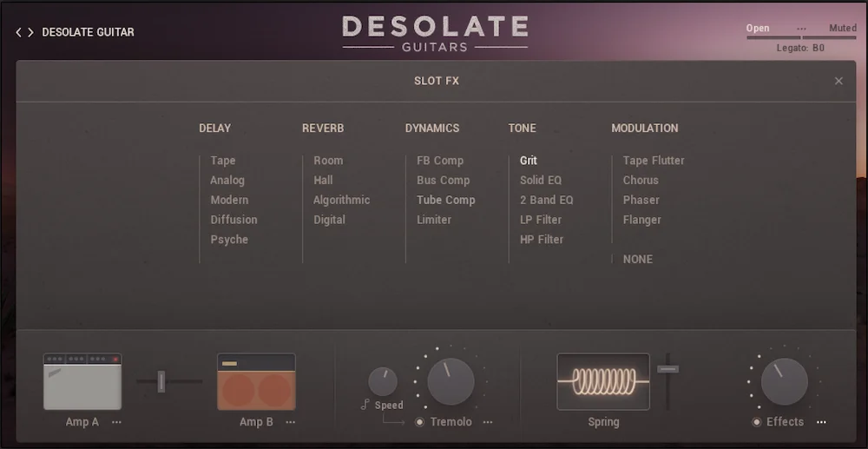Viewport: 868px width, 449px height.
Task: Close the Slot FX panel
Action: click(x=838, y=81)
